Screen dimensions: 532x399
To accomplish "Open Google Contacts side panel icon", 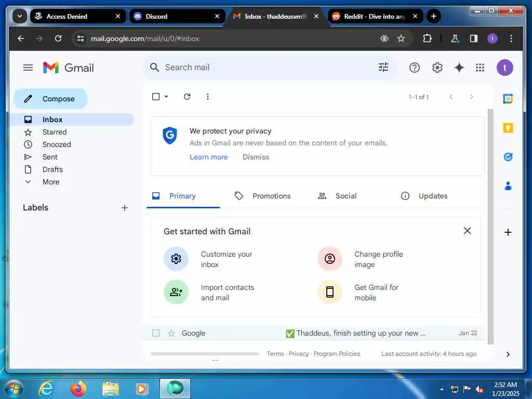I will point(508,186).
